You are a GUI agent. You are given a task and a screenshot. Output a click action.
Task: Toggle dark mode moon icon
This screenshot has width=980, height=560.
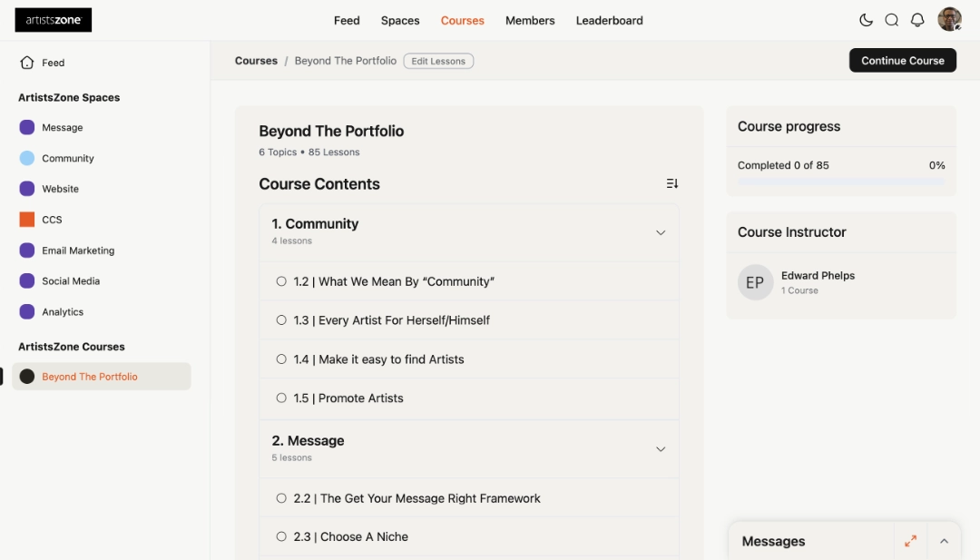[866, 20]
